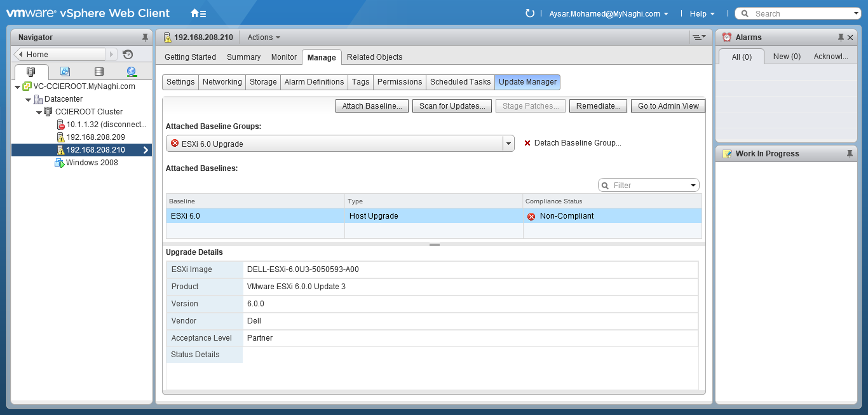Screen dimensions: 868x415
Task: Open the Hosts and Clusters navigator tab
Action: (31, 72)
